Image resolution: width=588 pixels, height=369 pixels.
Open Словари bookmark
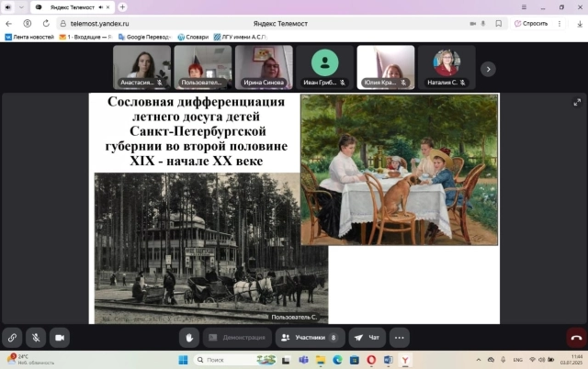click(193, 37)
